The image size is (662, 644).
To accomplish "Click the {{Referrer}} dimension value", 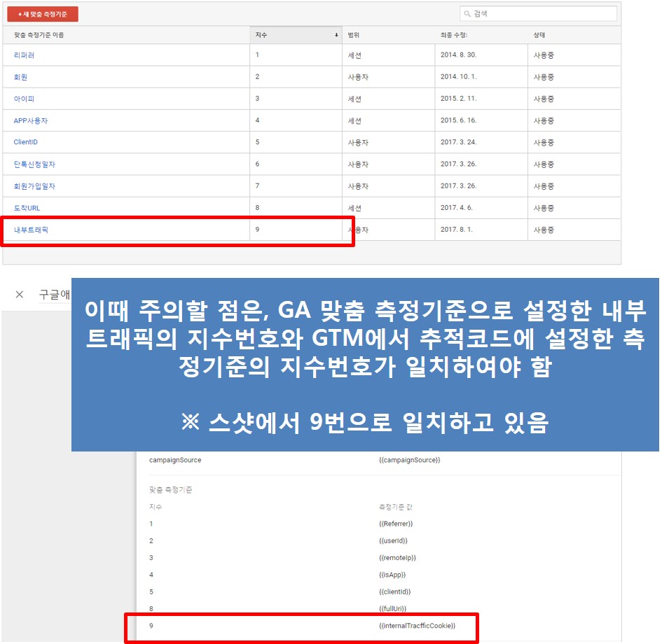I will (396, 524).
